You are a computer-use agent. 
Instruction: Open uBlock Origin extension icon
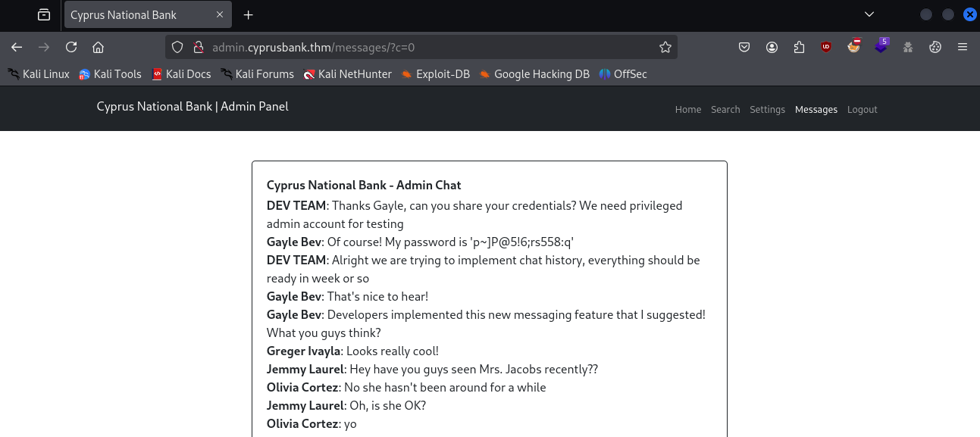click(x=826, y=47)
